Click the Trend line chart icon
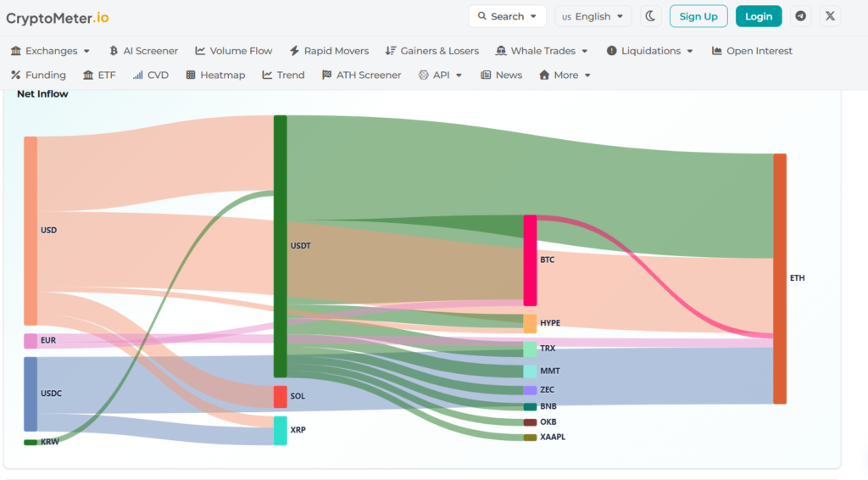 267,75
